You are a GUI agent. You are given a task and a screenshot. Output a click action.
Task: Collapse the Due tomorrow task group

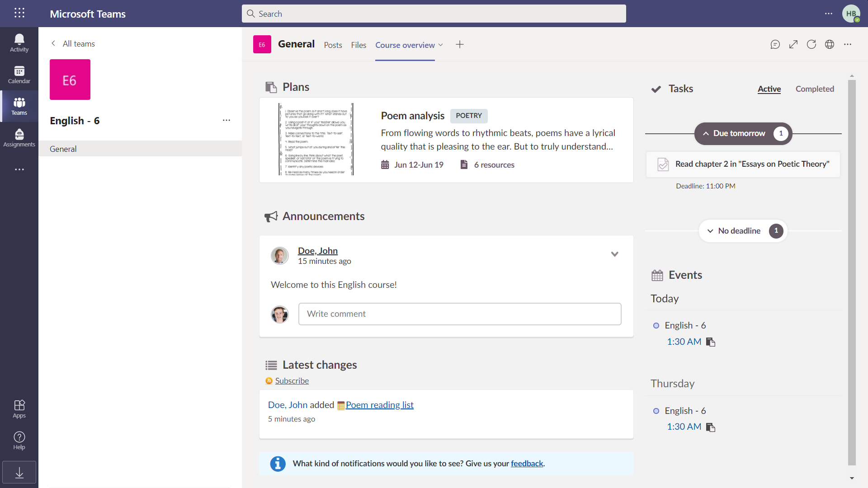tap(706, 133)
